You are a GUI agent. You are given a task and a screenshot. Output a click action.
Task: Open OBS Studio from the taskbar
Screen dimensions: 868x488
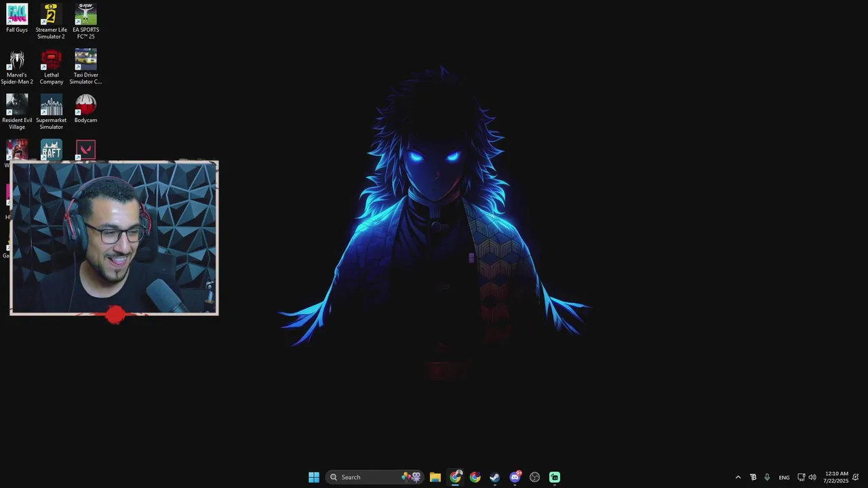tap(535, 477)
